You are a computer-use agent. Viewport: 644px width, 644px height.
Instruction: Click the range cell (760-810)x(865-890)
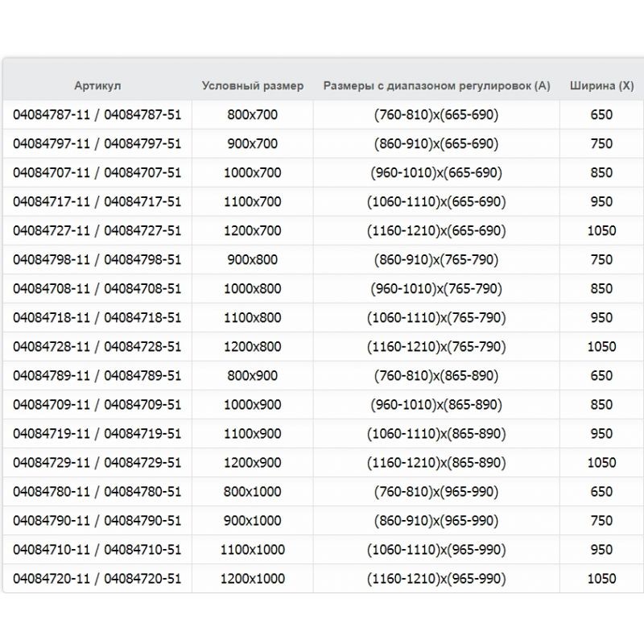436,376
